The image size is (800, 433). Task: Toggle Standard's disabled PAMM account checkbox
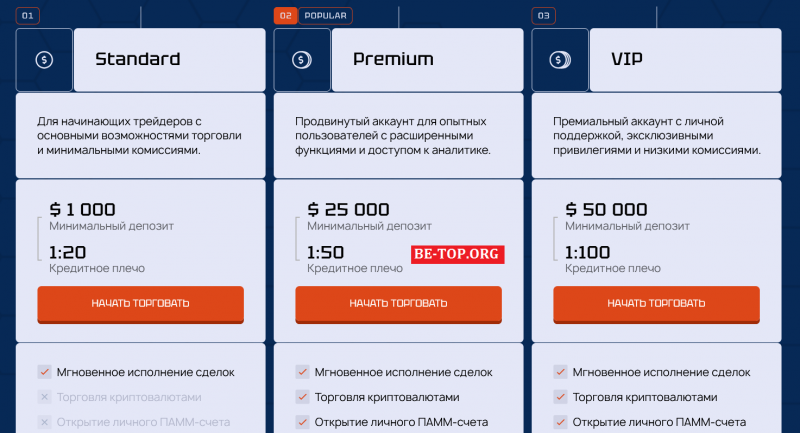point(44,422)
